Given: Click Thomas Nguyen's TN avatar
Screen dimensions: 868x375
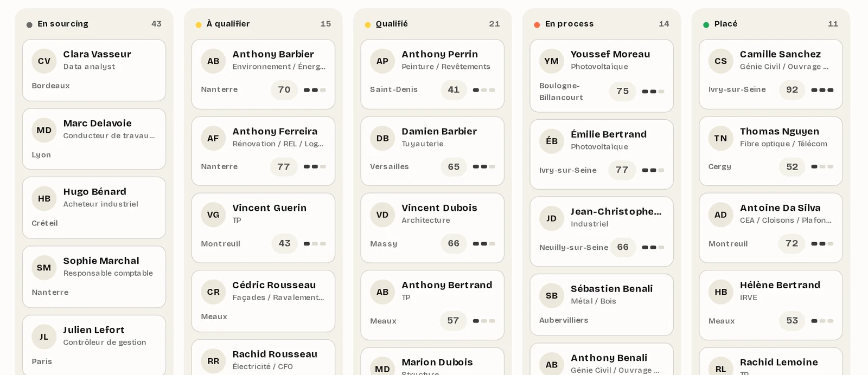Looking at the screenshot, I should click(721, 138).
